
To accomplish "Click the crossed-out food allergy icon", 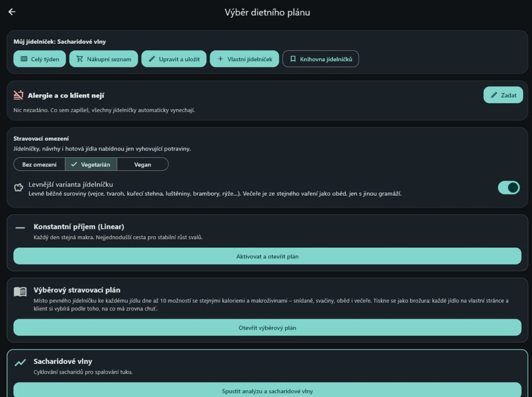I will (x=18, y=95).
